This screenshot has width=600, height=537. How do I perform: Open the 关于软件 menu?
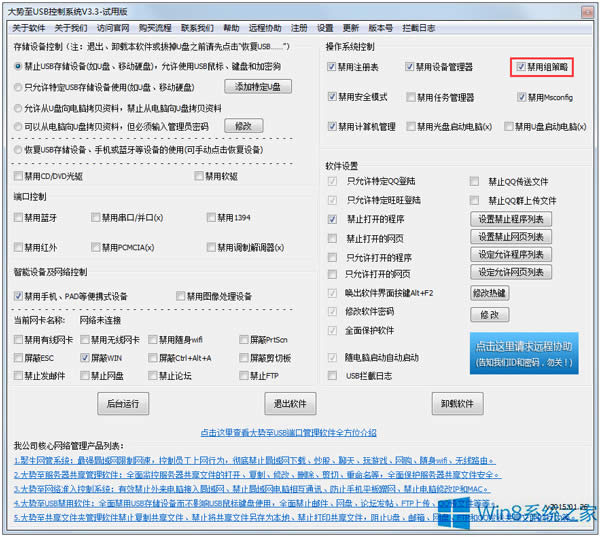(28, 27)
